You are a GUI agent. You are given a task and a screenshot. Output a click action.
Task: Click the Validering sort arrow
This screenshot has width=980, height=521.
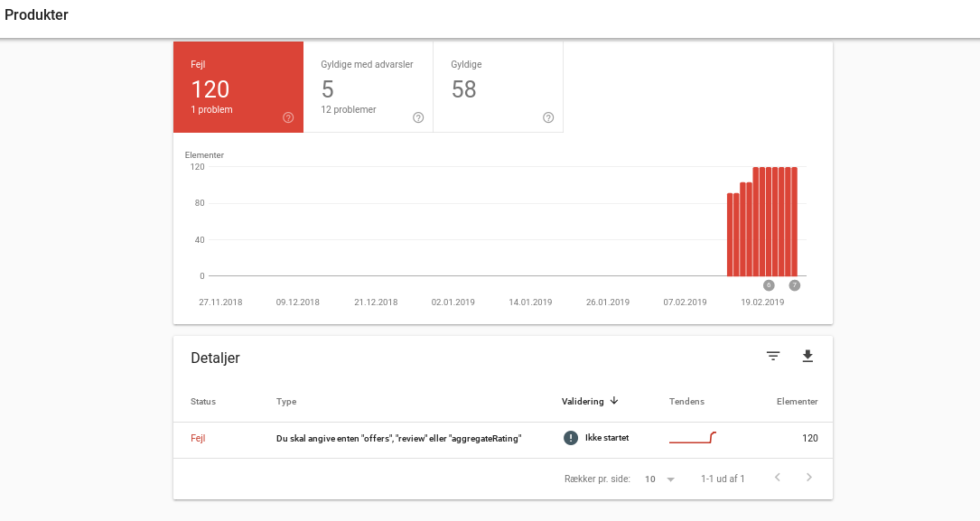tap(614, 401)
